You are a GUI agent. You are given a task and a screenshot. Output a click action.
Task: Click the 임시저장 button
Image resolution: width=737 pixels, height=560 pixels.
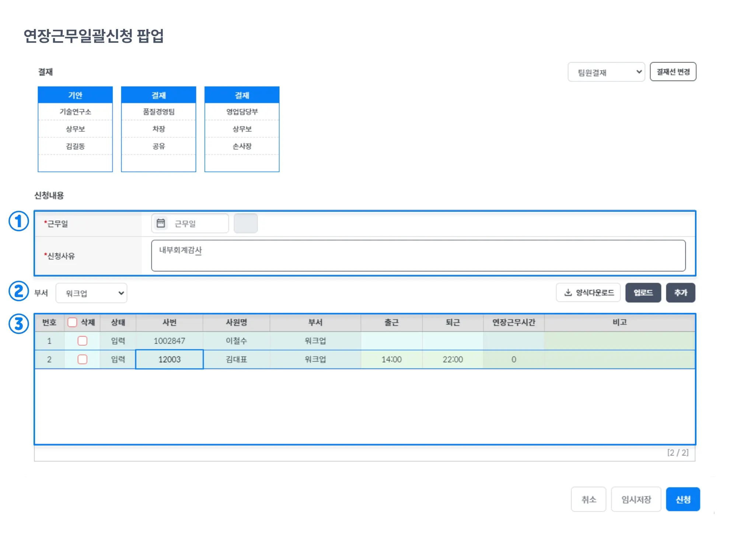pyautogui.click(x=636, y=499)
